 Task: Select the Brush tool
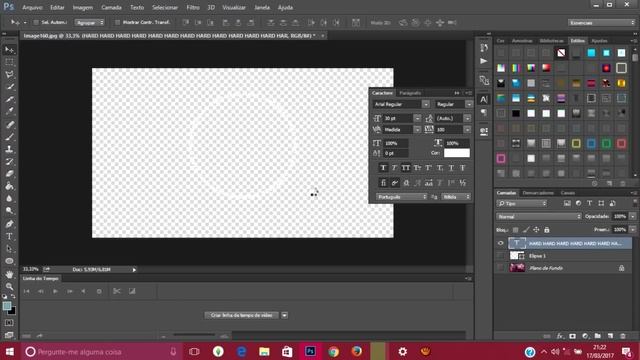9,137
